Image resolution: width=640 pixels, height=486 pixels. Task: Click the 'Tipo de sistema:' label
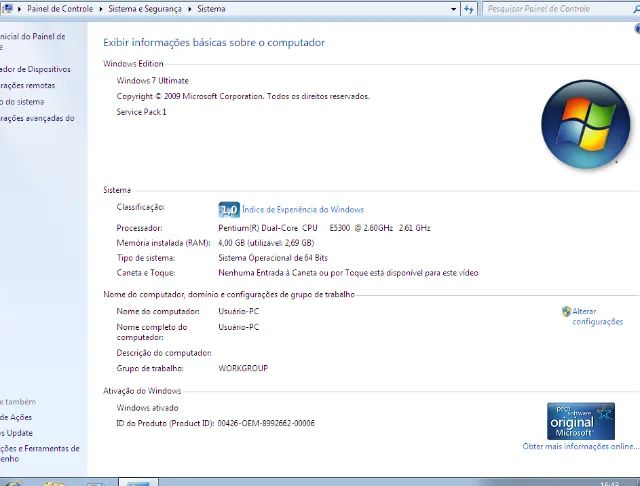146,258
